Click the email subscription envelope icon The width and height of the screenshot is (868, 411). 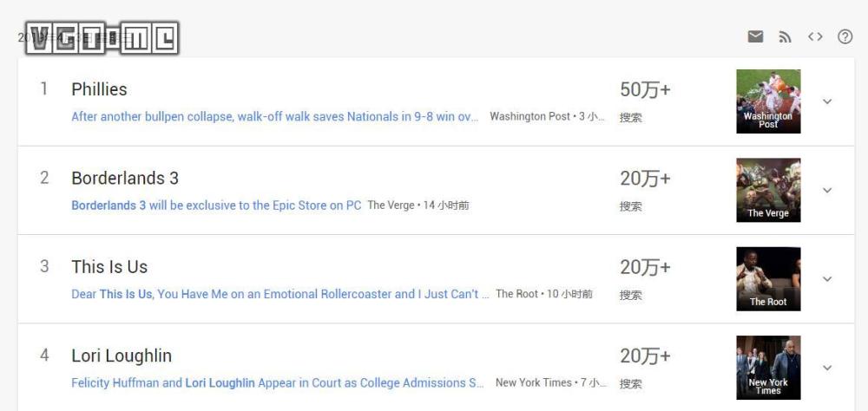point(755,36)
